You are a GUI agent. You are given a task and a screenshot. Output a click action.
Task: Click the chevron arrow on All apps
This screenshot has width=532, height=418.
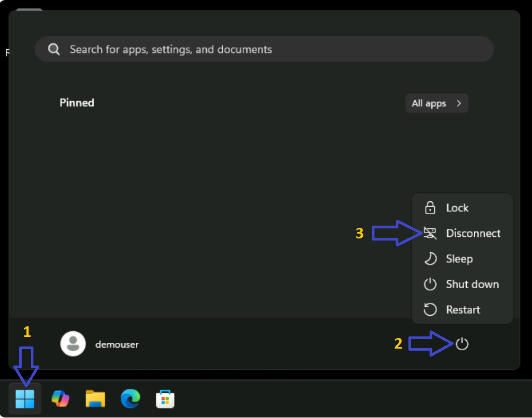coord(459,103)
